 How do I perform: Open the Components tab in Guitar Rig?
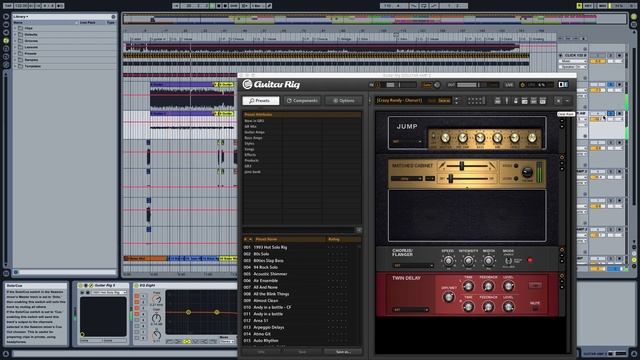pyautogui.click(x=302, y=100)
